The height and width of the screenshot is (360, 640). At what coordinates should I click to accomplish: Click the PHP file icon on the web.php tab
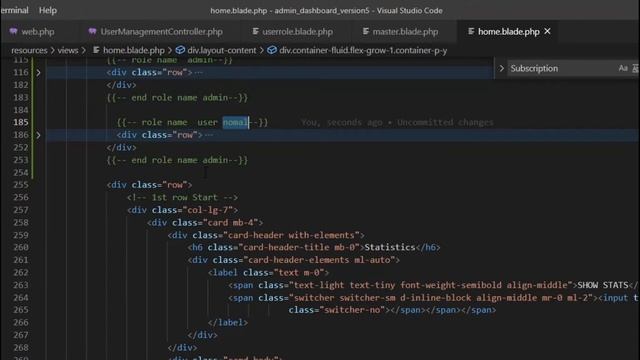pyautogui.click(x=13, y=31)
